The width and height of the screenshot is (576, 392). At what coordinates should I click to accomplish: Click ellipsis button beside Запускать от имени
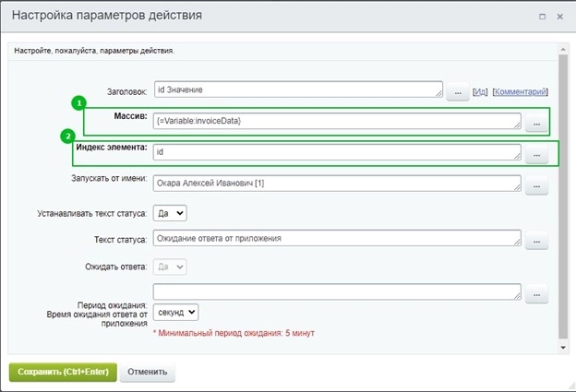coord(536,187)
